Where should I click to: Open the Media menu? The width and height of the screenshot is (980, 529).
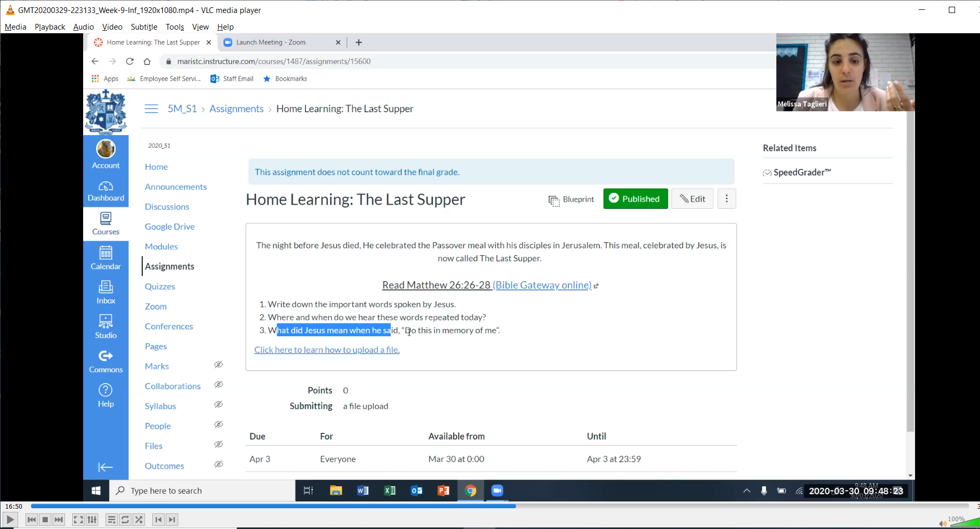16,27
